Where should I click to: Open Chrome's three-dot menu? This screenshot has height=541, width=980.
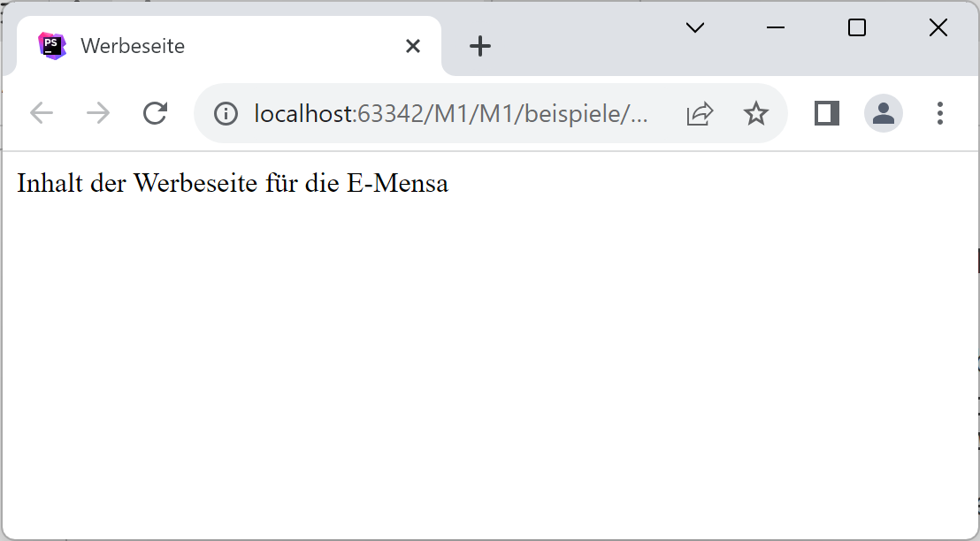[939, 113]
